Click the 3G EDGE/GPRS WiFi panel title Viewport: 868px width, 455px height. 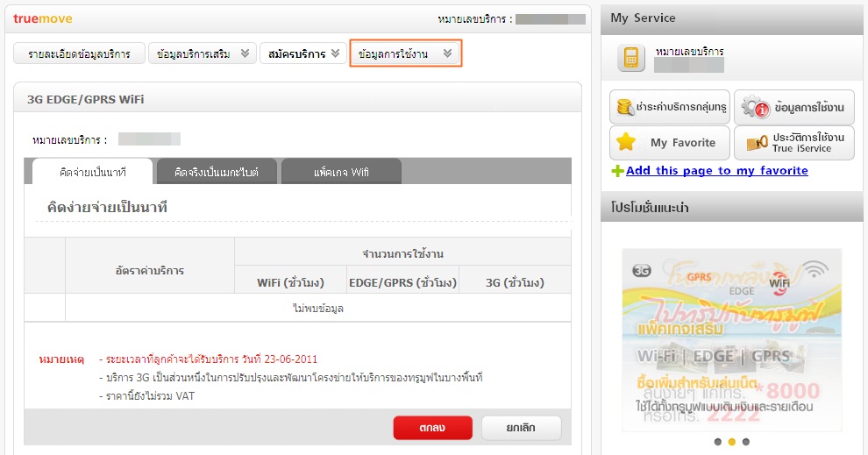pyautogui.click(x=86, y=100)
